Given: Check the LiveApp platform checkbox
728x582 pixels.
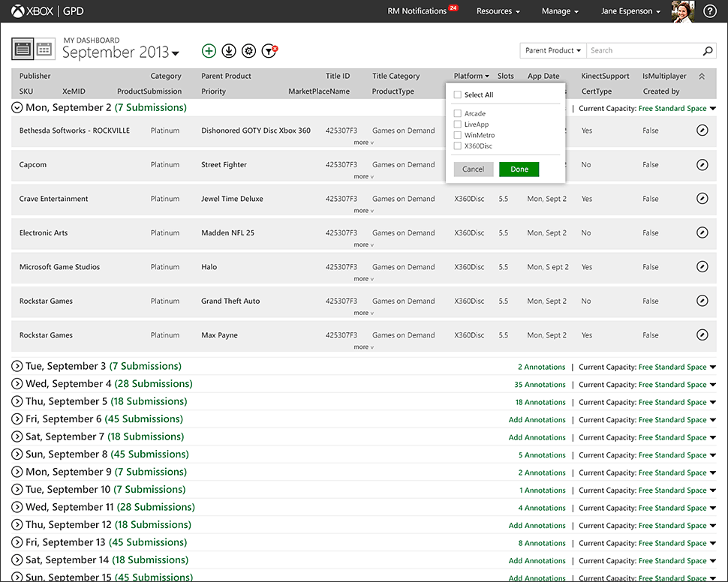Looking at the screenshot, I should (457, 124).
